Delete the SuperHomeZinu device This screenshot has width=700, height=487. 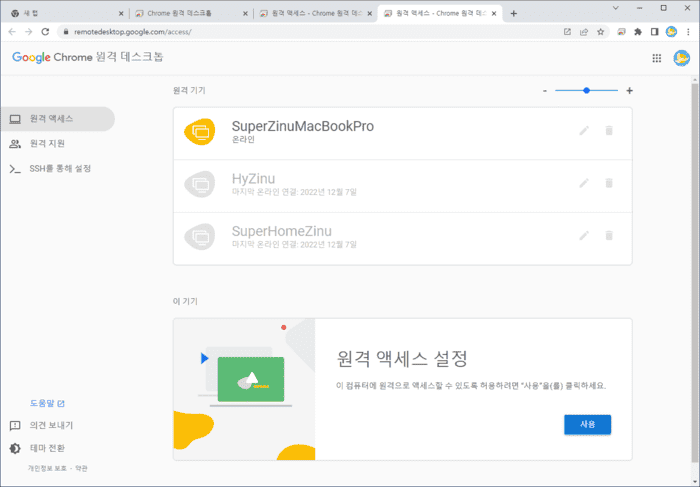tap(609, 236)
